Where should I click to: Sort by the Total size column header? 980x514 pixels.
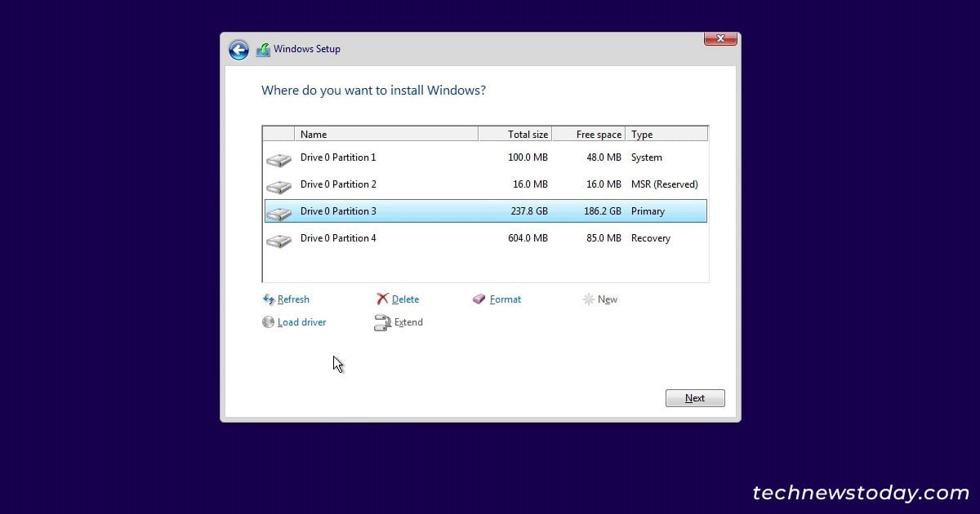click(x=515, y=135)
